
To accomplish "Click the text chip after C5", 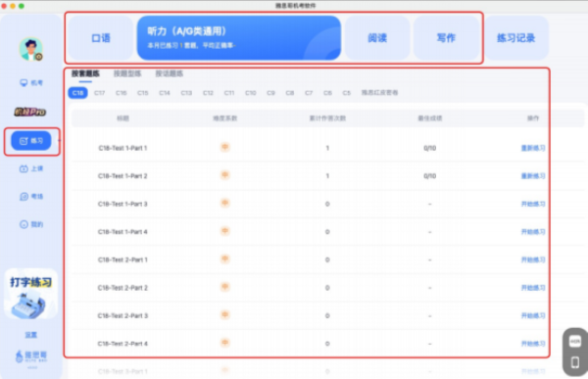I will (x=379, y=93).
